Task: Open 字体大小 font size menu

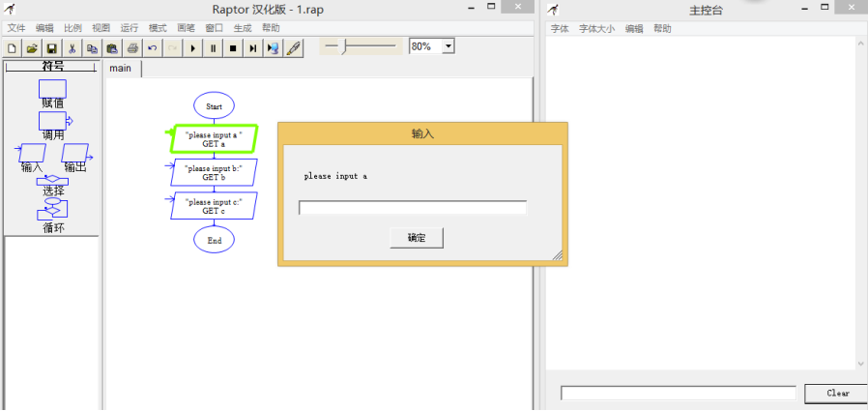Action: pos(596,29)
